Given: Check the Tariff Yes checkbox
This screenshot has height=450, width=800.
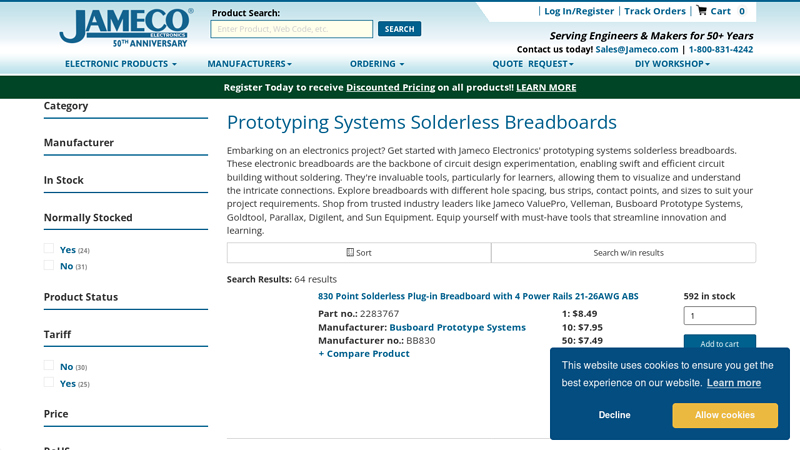Looking at the screenshot, I should (49, 382).
